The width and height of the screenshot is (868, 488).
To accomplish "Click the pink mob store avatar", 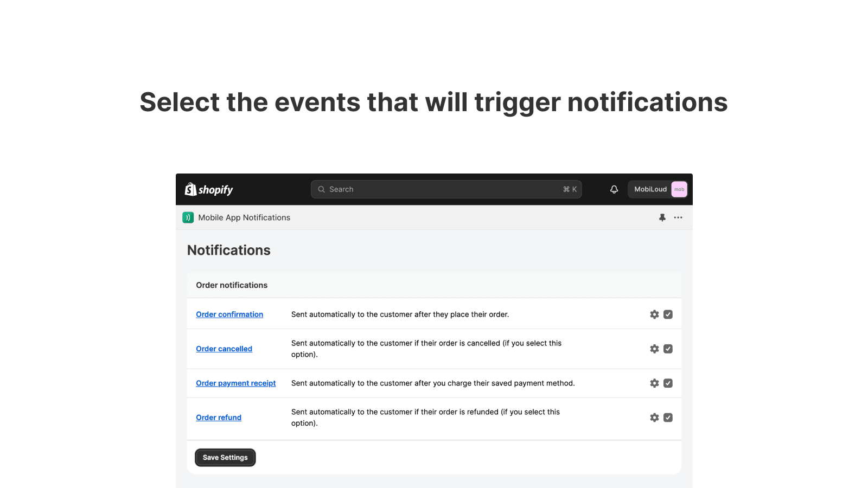I will coord(679,189).
